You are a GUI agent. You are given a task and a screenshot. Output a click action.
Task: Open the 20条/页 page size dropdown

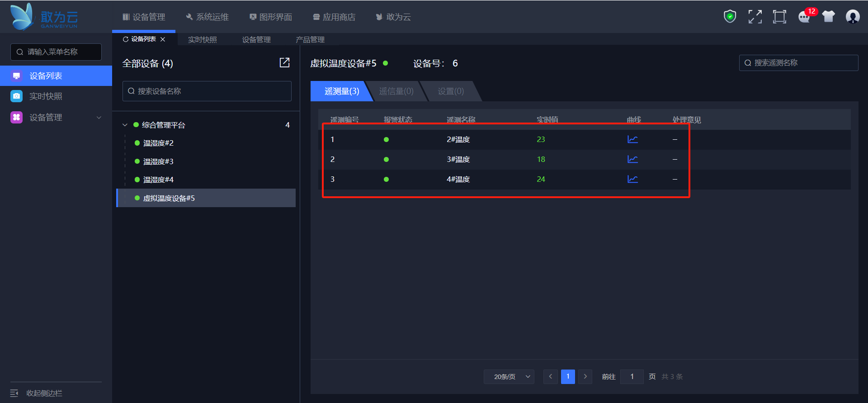point(509,377)
